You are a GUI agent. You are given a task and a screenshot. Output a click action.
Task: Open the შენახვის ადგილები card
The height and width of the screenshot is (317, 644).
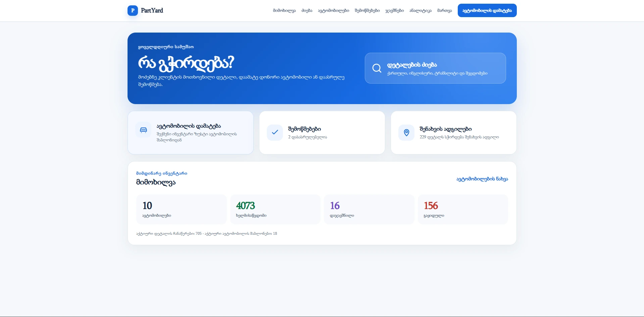tap(454, 133)
